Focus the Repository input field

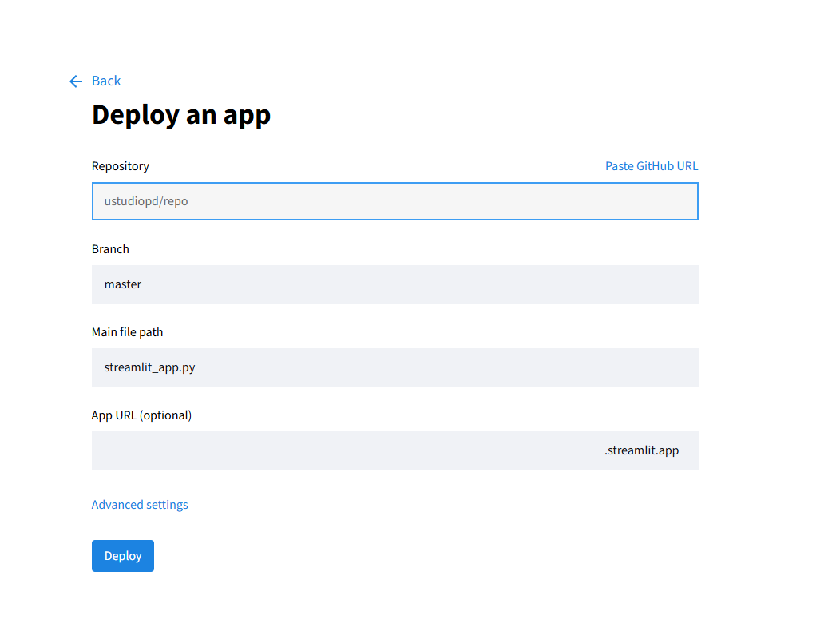394,201
